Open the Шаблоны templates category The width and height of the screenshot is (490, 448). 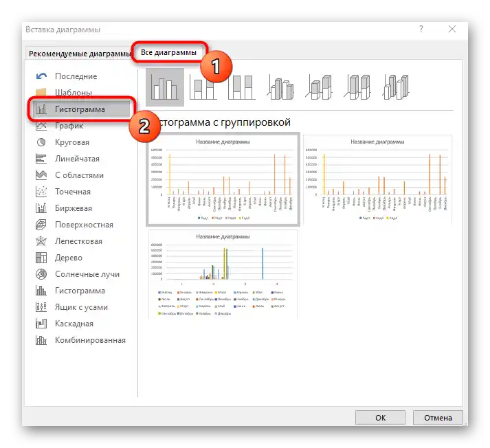(80, 93)
